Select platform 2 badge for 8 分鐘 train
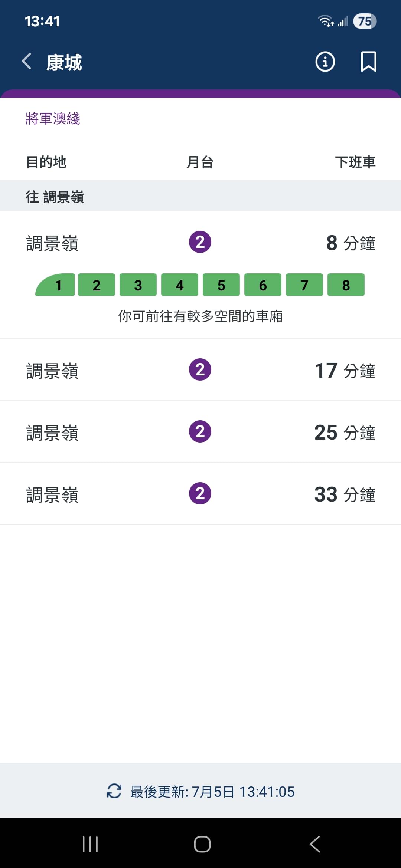401x868 pixels. click(200, 242)
